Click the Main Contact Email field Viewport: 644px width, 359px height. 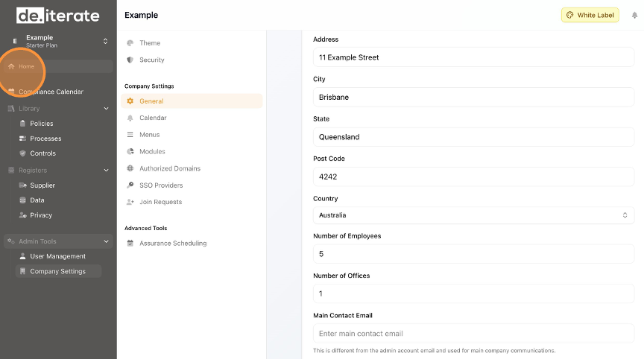tap(473, 334)
